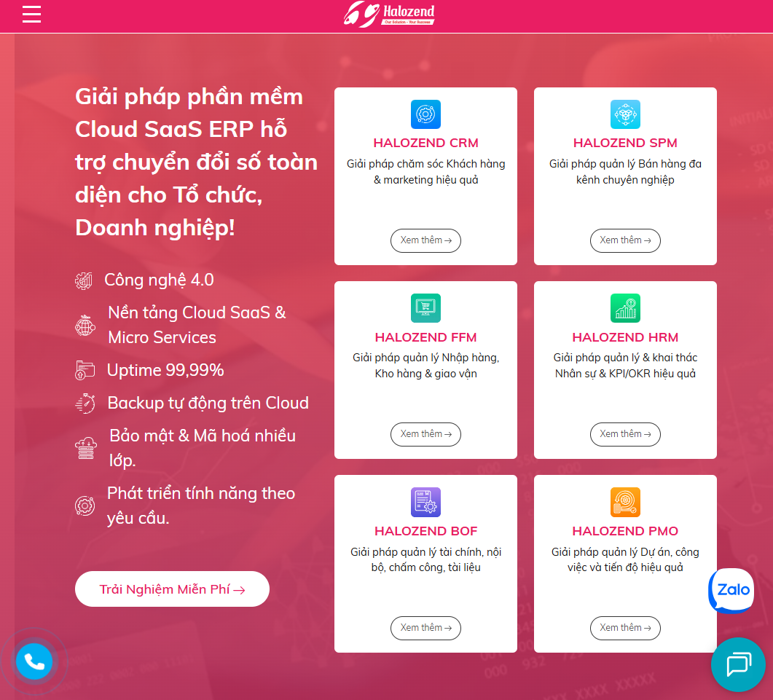Open the HALOZEND PMO title link

(625, 531)
